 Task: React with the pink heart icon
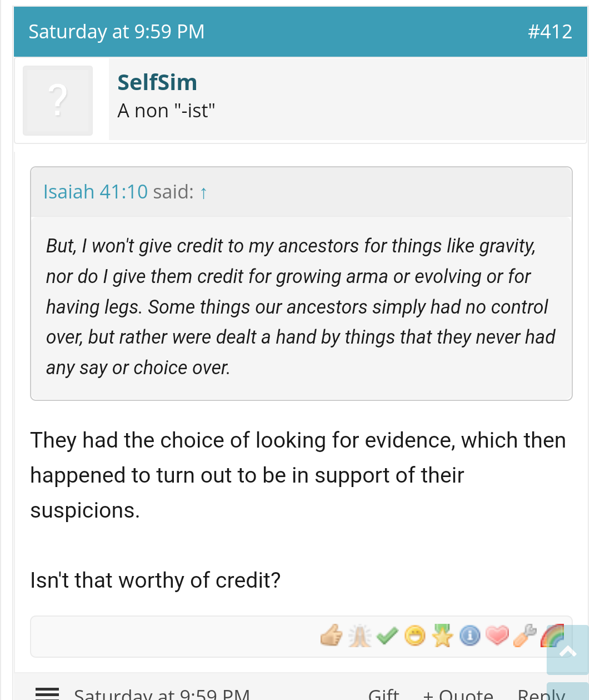pyautogui.click(x=497, y=635)
